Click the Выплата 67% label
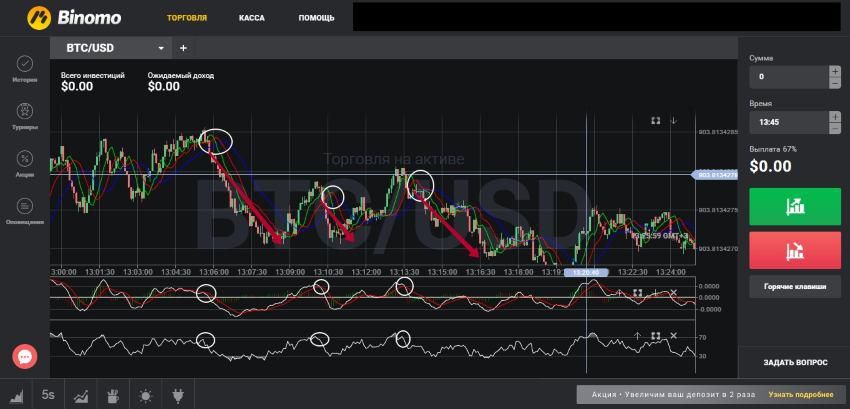This screenshot has height=409, width=850. click(x=773, y=149)
